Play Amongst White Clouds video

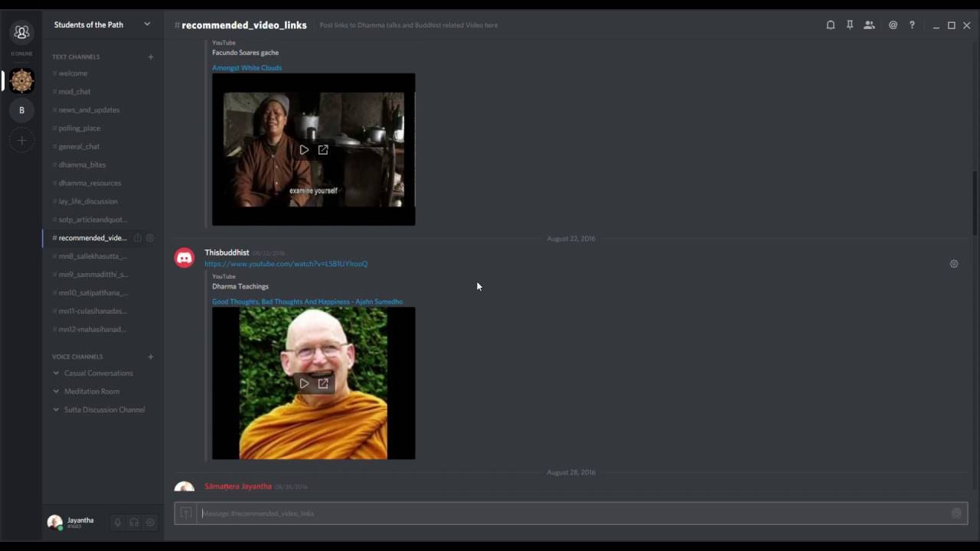click(x=304, y=150)
